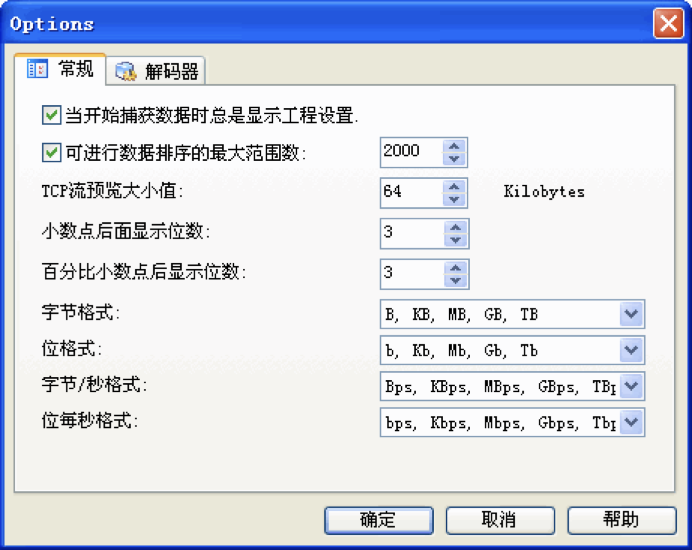Click the 解码器 tab icon

[126, 72]
